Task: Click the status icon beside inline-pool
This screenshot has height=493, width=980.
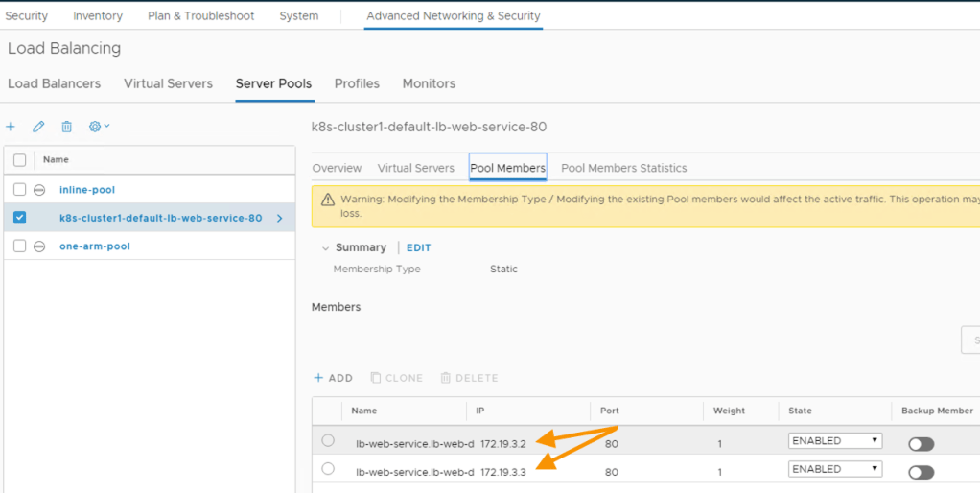Action: (x=39, y=190)
